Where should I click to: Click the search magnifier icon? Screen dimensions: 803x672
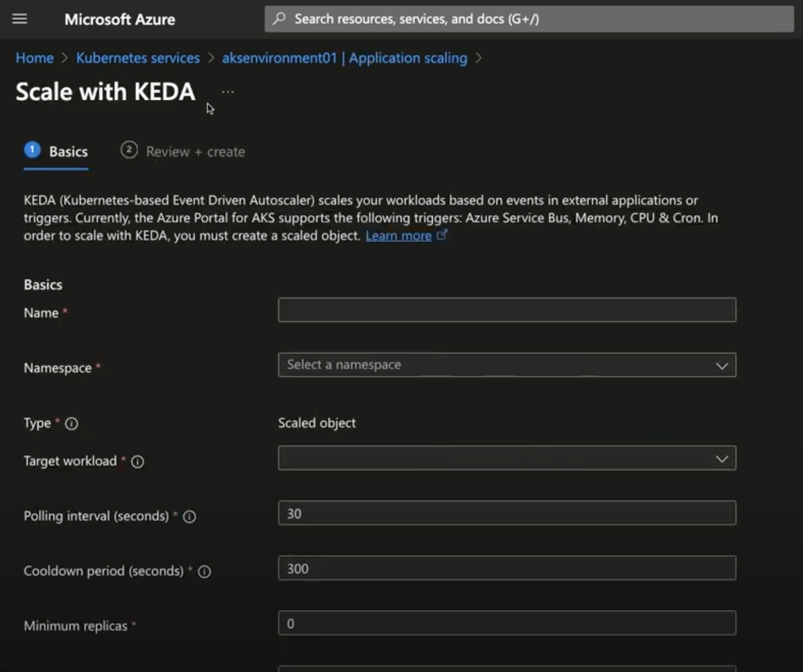pos(279,18)
